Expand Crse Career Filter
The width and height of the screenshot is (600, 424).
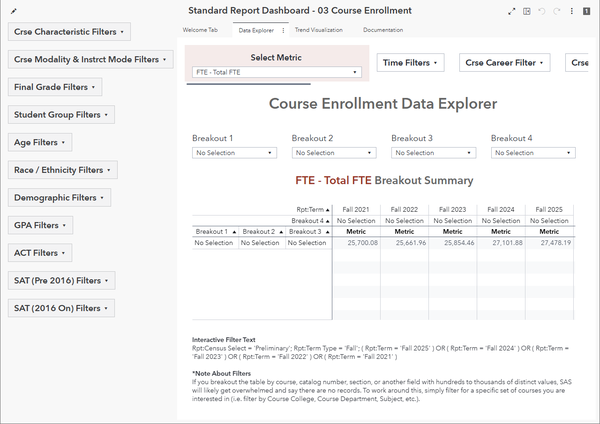point(505,63)
